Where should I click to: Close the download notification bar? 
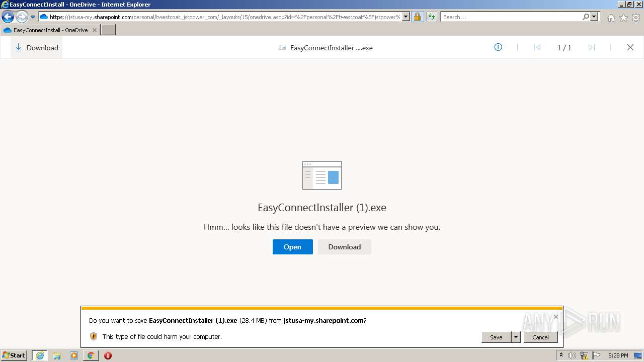555,317
